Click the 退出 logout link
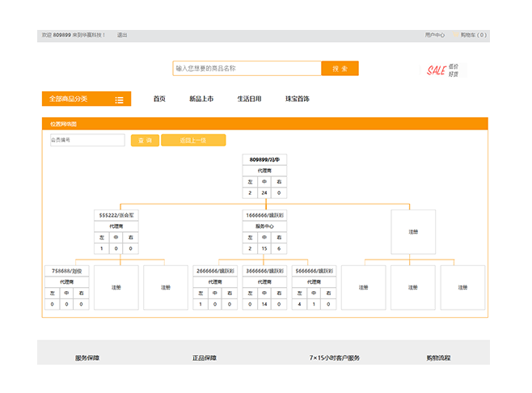The image size is (532, 393). coord(122,36)
